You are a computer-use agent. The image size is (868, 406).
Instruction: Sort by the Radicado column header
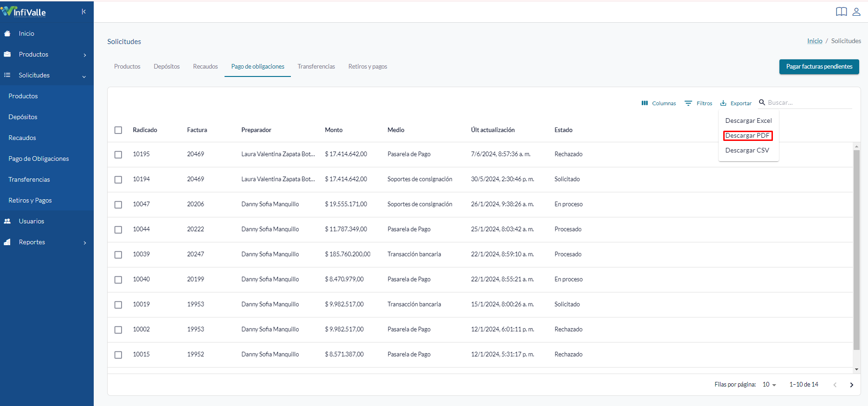145,130
